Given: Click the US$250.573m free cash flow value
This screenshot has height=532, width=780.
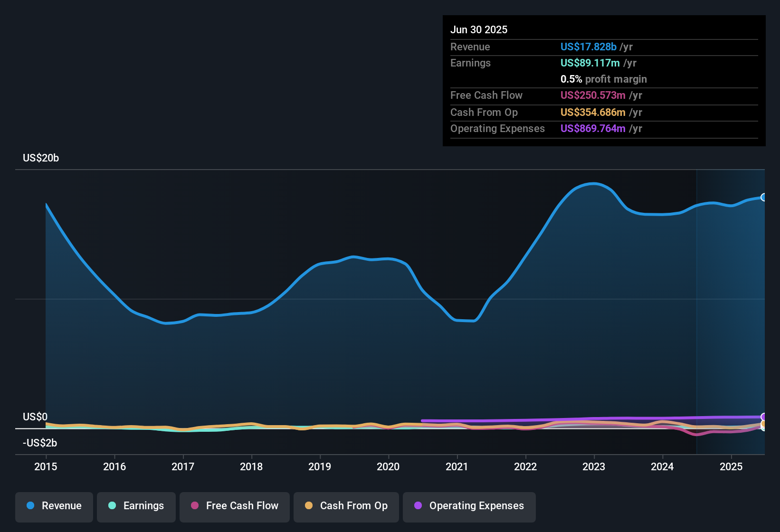Looking at the screenshot, I should (593, 95).
